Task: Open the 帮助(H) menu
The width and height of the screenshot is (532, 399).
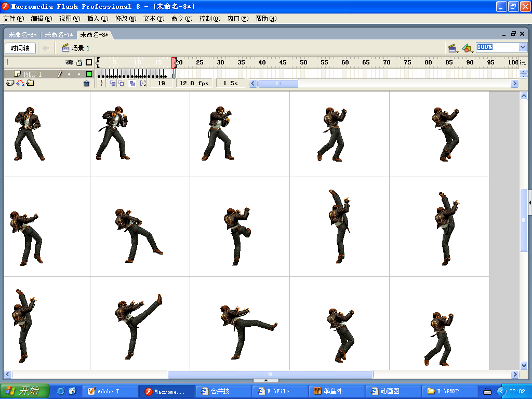Action: (266, 19)
